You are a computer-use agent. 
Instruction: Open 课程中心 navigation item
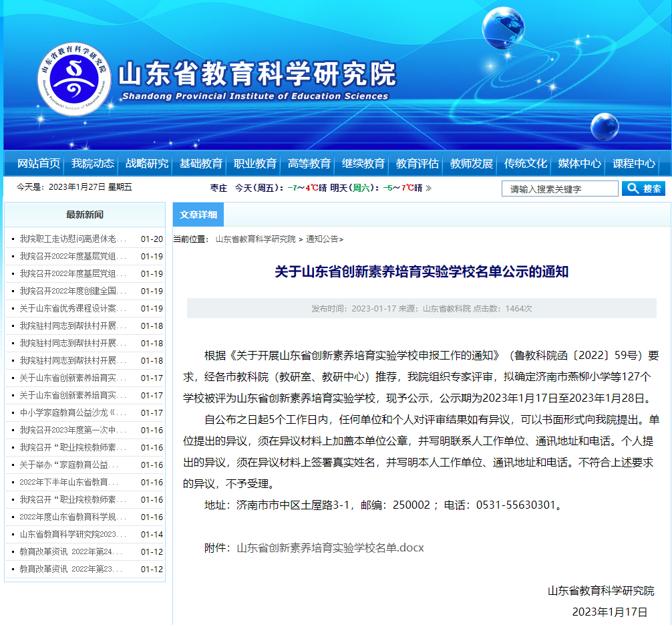633,163
